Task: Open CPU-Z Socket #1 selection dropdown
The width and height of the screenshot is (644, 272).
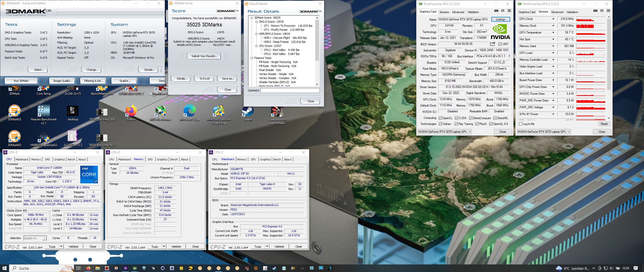Action: (x=35, y=238)
